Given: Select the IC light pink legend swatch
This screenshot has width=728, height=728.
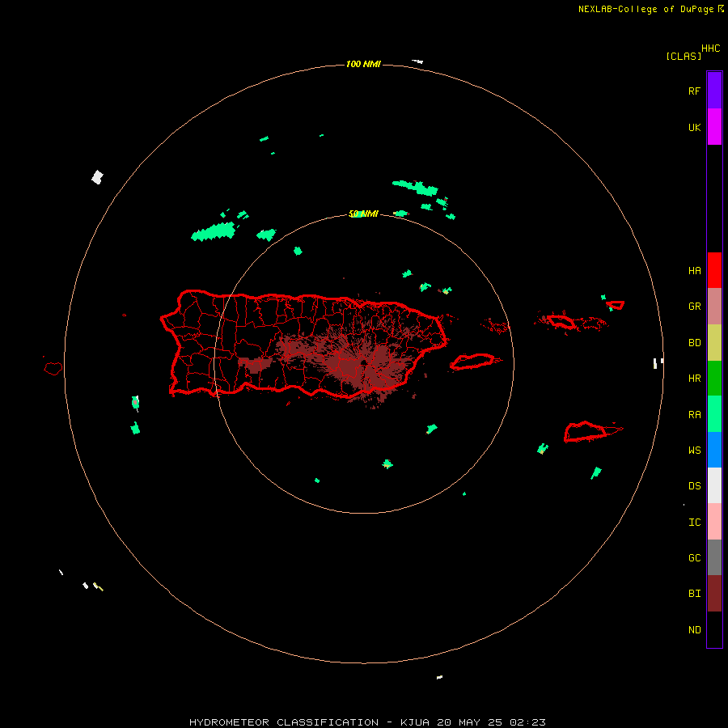Looking at the screenshot, I should point(714,522).
